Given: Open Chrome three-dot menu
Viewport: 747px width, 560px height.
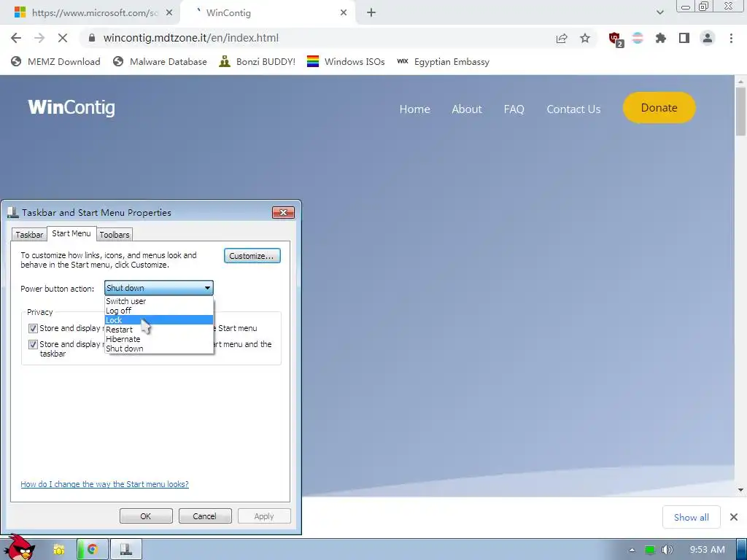Looking at the screenshot, I should (731, 38).
